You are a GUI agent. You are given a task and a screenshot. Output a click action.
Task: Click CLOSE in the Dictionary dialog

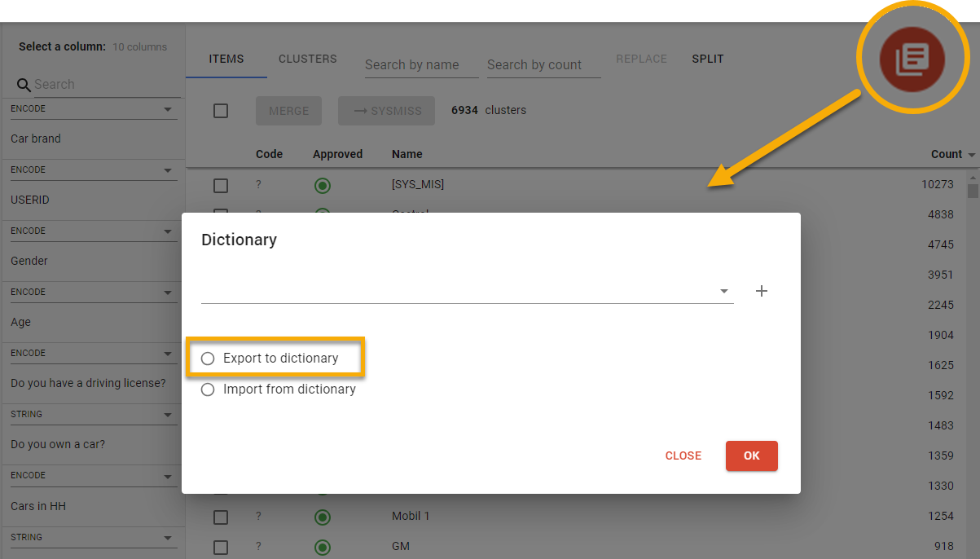click(683, 456)
